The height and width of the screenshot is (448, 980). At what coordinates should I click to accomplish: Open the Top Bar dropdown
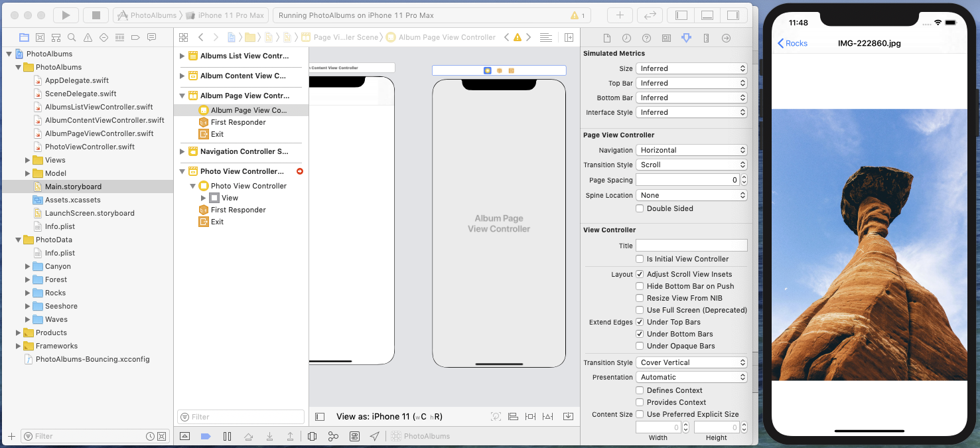tap(691, 83)
